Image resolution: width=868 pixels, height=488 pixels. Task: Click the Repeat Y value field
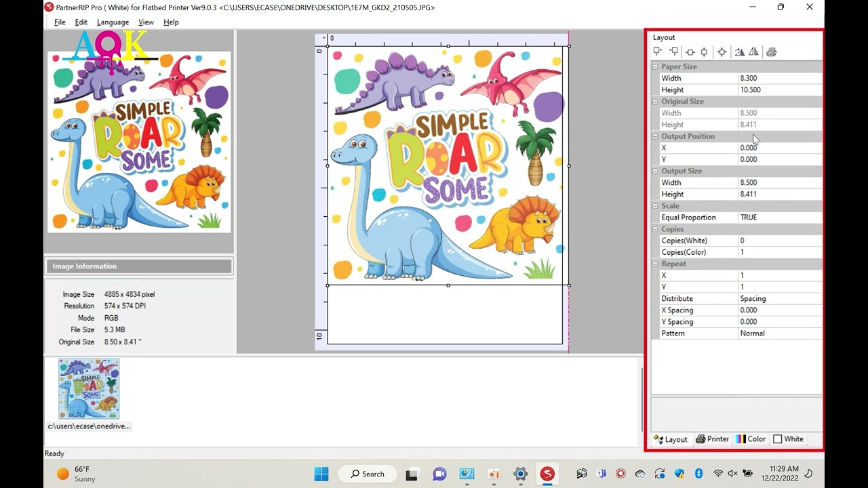pos(780,287)
